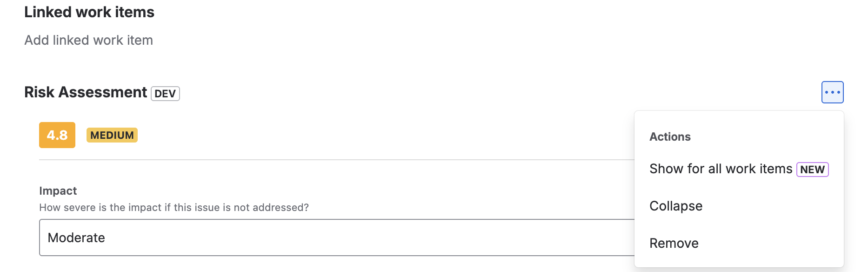This screenshot has width=868, height=272.
Task: Close the Actions menu via ellipsis button
Action: 832,92
